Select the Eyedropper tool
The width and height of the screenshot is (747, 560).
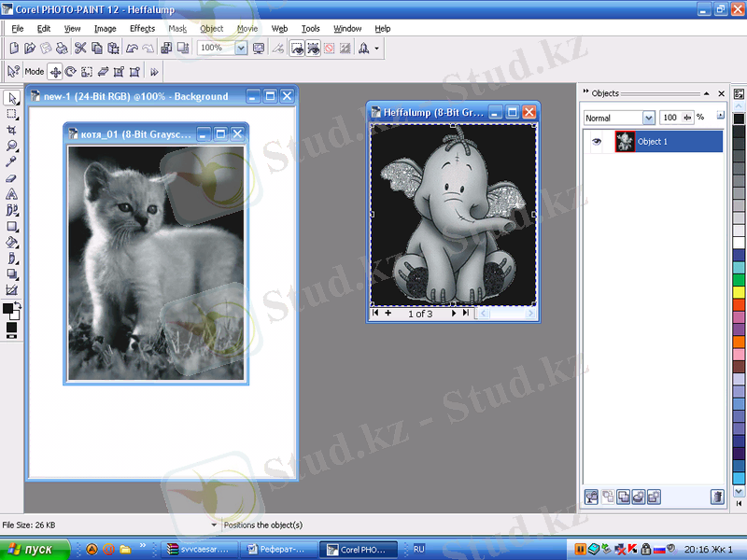pyautogui.click(x=12, y=161)
